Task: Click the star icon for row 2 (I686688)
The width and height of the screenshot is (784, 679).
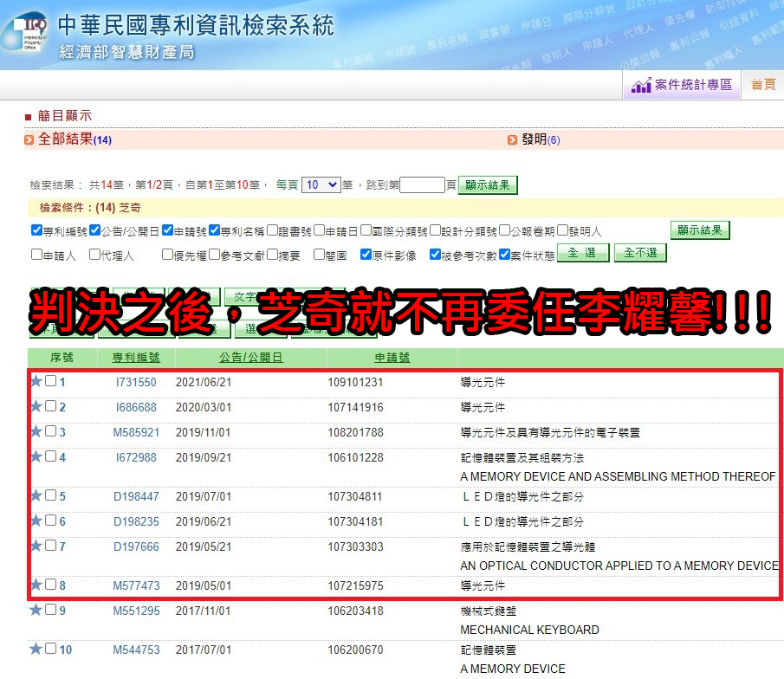Action: tap(36, 406)
